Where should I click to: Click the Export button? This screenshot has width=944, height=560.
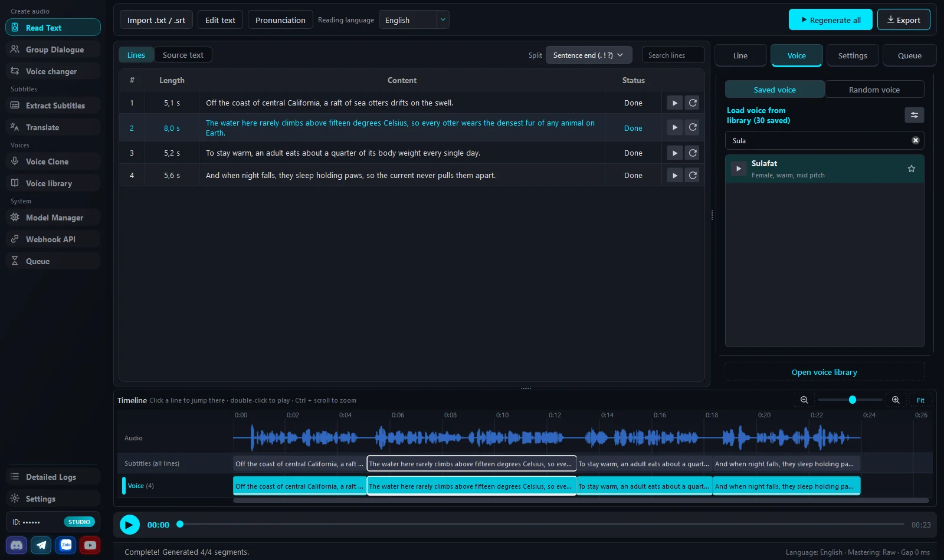(903, 20)
